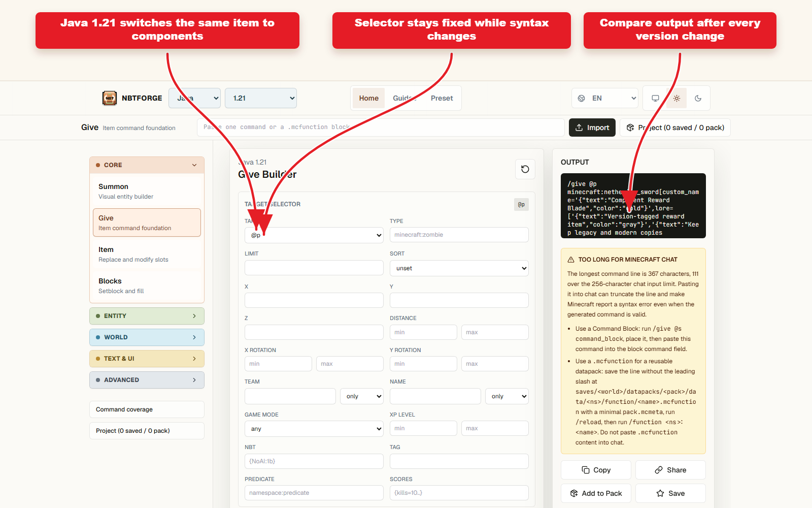Screen dimensions: 812x508
Task: Click the Y Rotation max field
Action: point(495,364)
